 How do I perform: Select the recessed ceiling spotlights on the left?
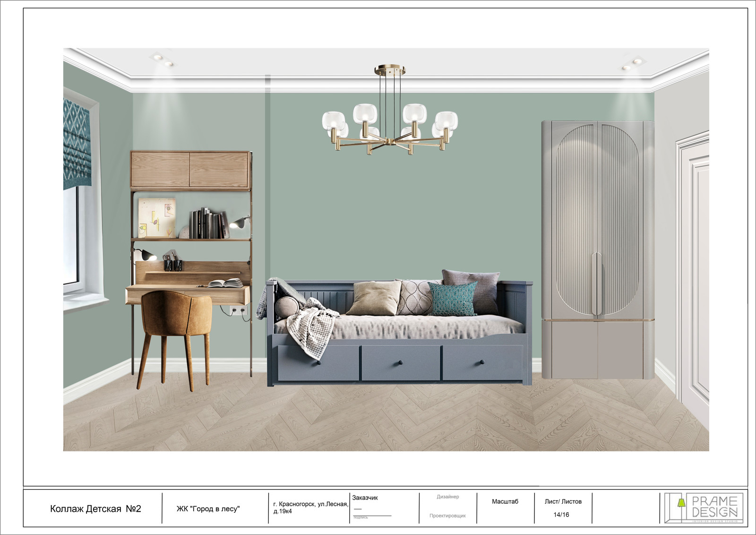click(162, 60)
